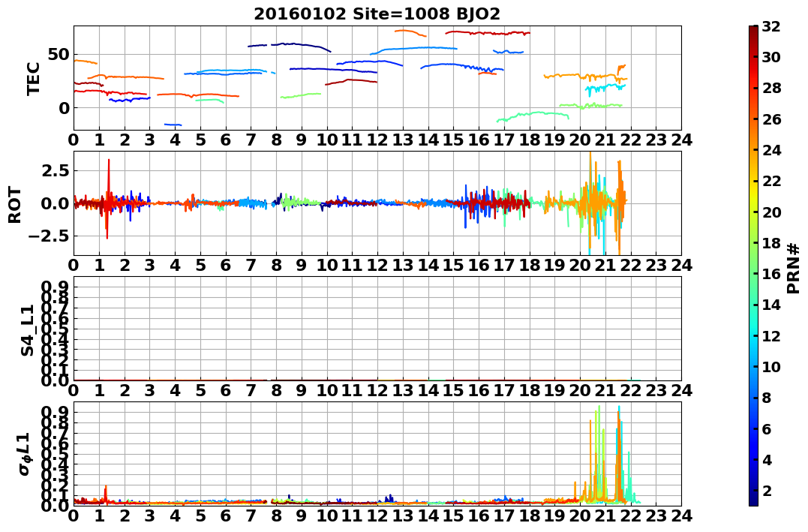Click the hour '8' tick below S4_L1 panel
This screenshot has height=532, width=808.
[x=276, y=391]
